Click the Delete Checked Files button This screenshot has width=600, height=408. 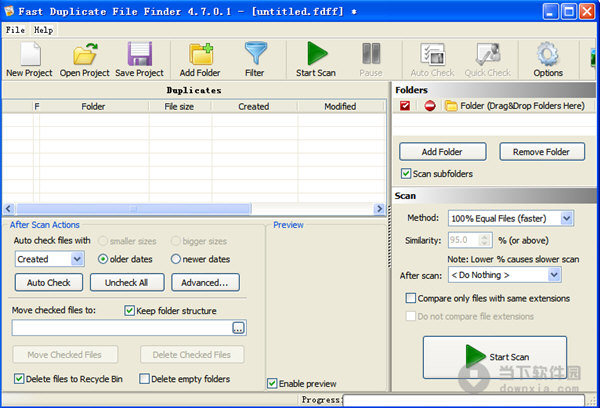(192, 354)
